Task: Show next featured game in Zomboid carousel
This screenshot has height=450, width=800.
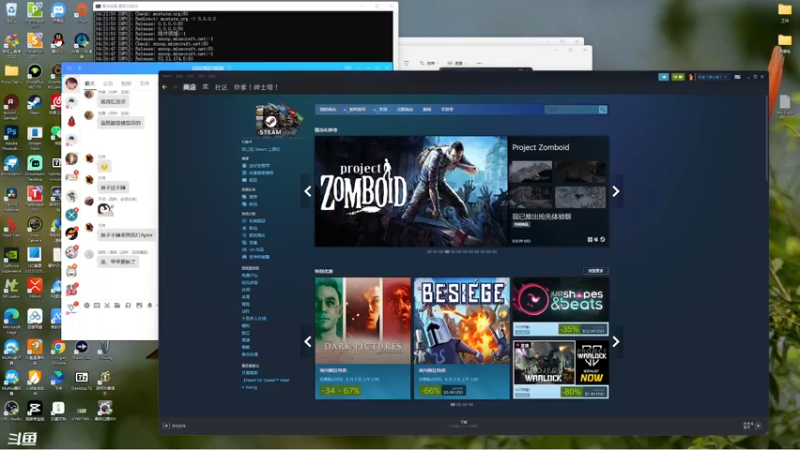Action: 616,191
